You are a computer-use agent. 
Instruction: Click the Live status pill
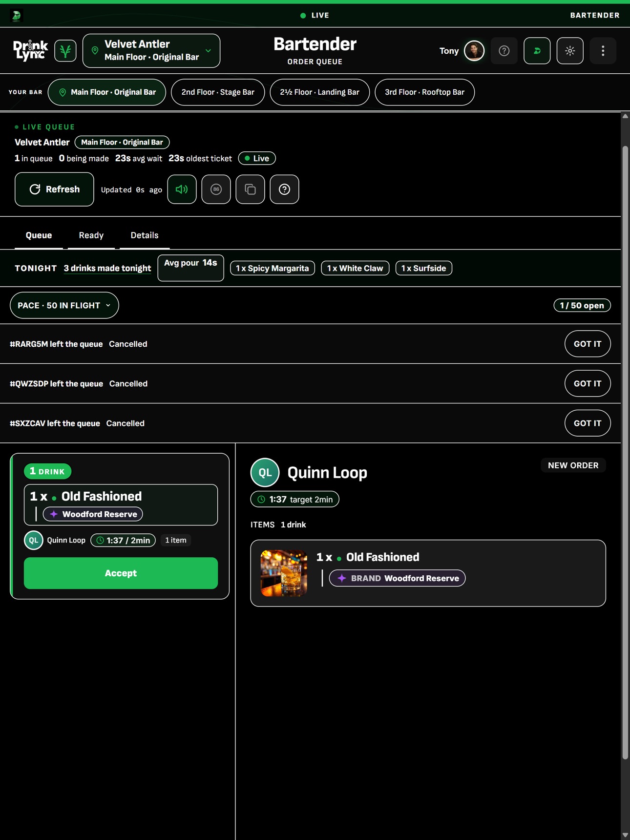(x=257, y=158)
